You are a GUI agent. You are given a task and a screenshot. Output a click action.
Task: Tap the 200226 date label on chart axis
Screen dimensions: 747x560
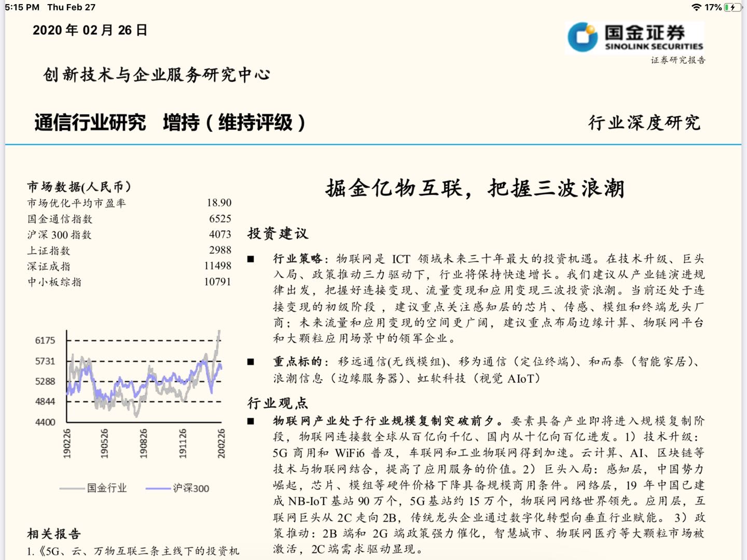point(221,443)
